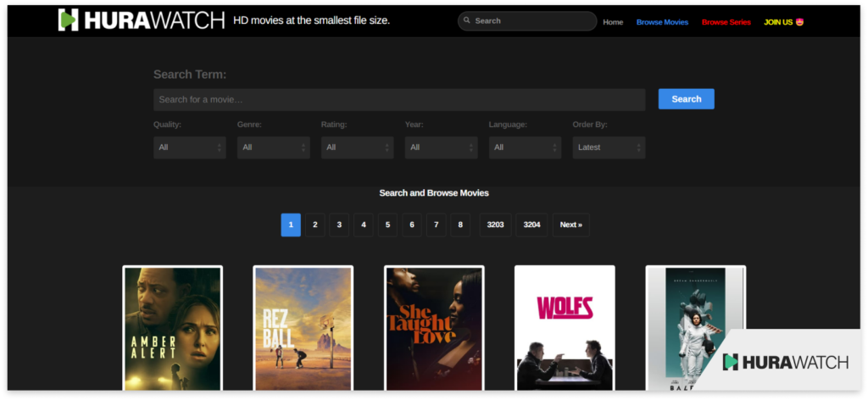
Task: Click the magnifier icon in header search
Action: (x=467, y=20)
